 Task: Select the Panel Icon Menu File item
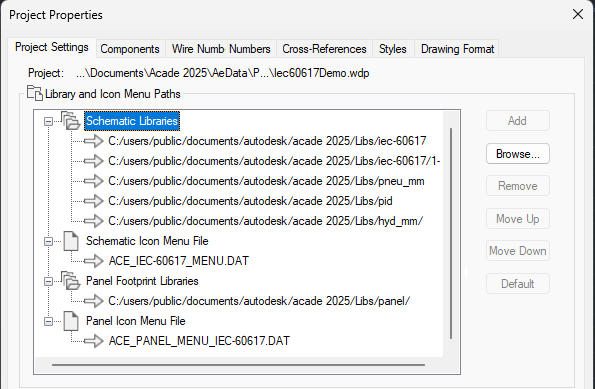(135, 321)
